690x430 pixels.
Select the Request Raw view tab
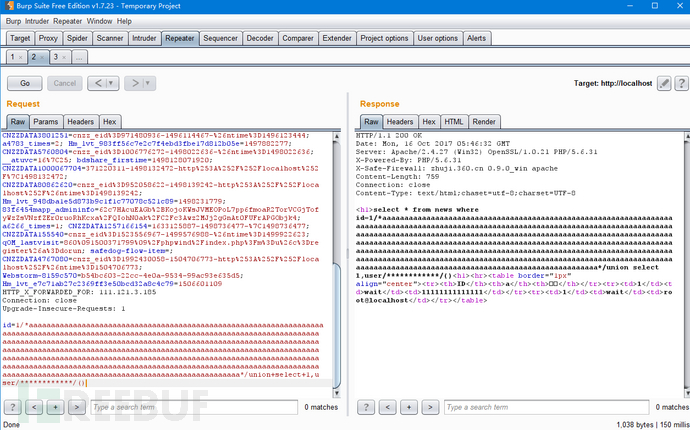[18, 122]
